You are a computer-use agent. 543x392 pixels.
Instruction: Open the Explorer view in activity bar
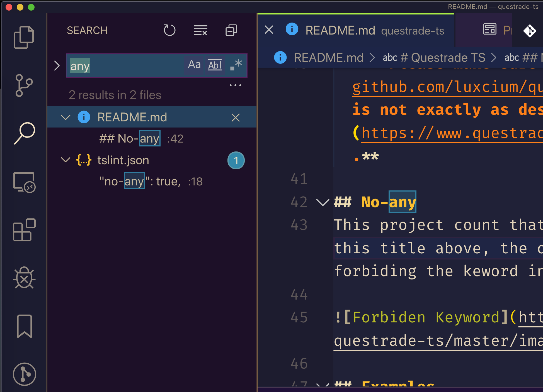click(x=24, y=37)
